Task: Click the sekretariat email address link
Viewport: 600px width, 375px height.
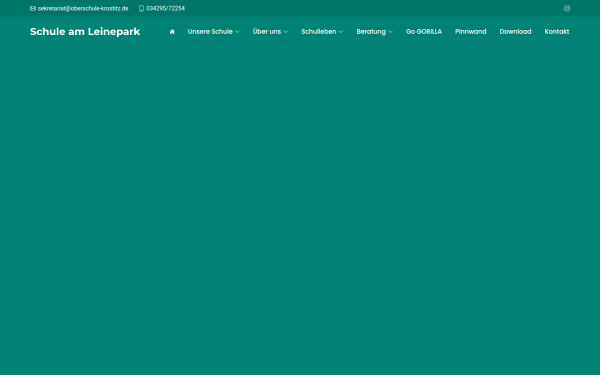Action: (x=83, y=8)
